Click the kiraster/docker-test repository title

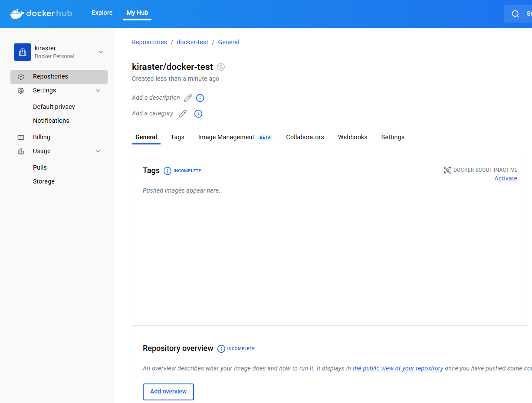point(172,67)
